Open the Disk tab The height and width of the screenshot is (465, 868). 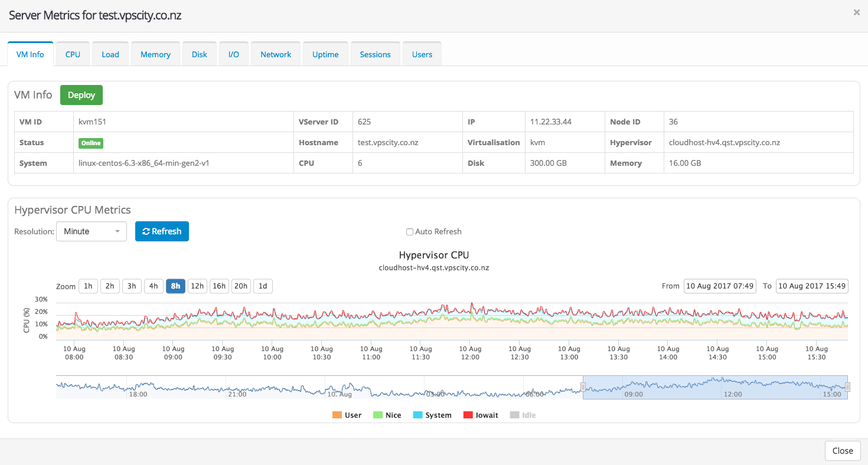tap(200, 54)
